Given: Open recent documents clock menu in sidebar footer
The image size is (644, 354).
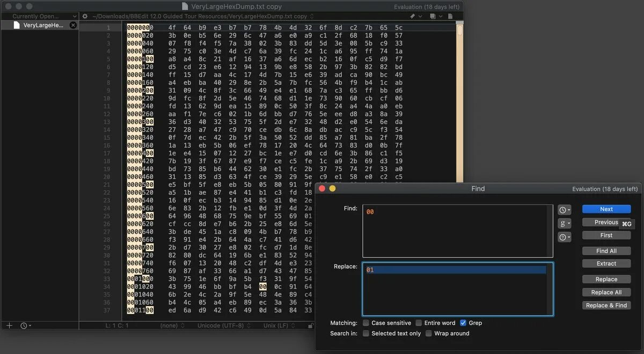Looking at the screenshot, I should tap(26, 326).
